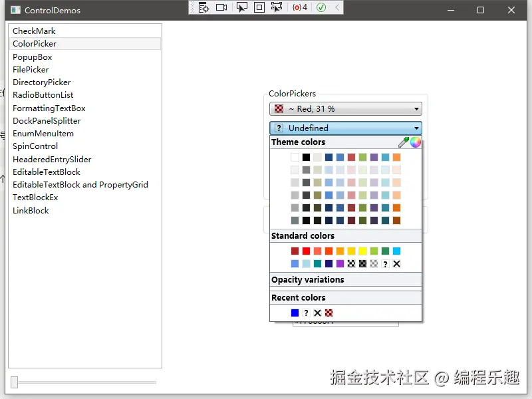Click the checkered swatch in Red 31% combo
Screen dimensions: 532x399
click(279, 109)
